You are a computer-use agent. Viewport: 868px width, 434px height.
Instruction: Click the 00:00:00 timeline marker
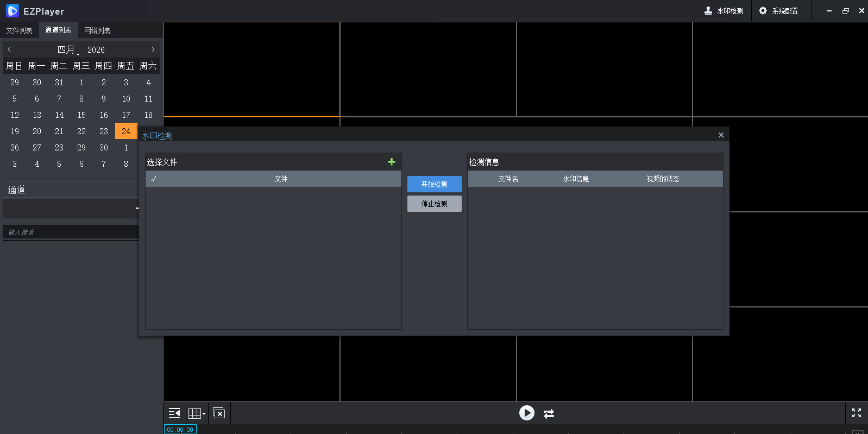(180, 430)
